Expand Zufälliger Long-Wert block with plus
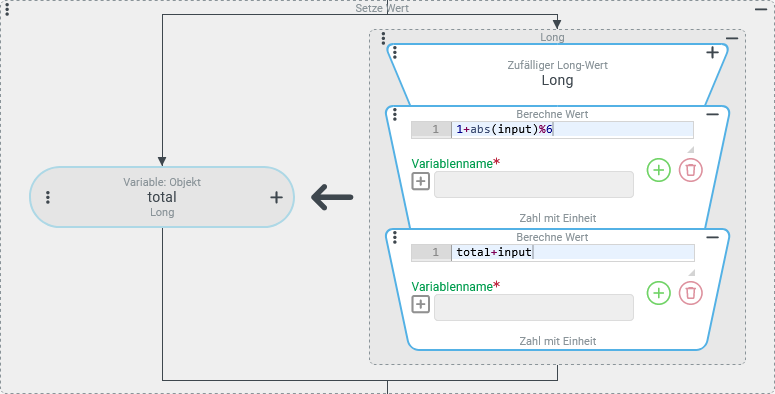Screen dimensions: 775x394 click(712, 52)
